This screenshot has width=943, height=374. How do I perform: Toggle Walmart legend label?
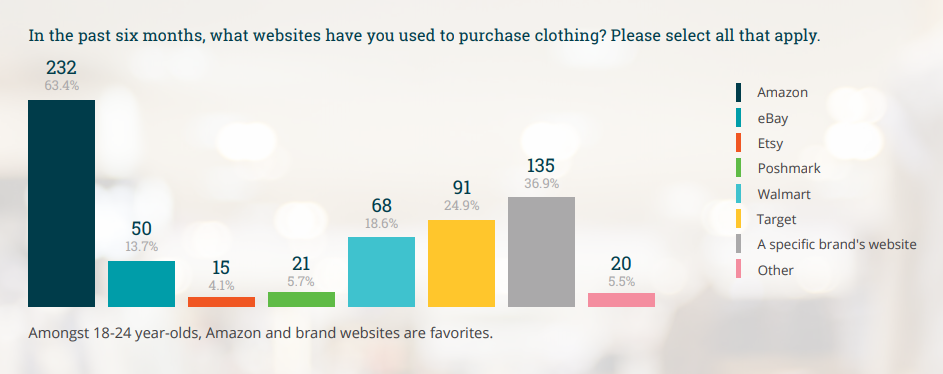click(x=784, y=194)
